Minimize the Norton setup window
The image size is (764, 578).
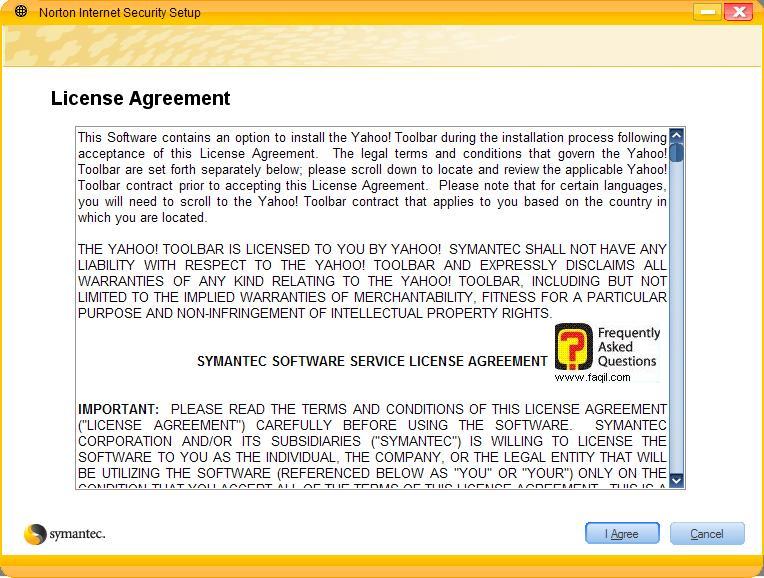point(708,12)
